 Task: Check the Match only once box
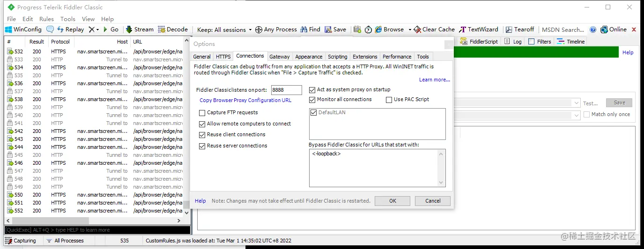[587, 114]
